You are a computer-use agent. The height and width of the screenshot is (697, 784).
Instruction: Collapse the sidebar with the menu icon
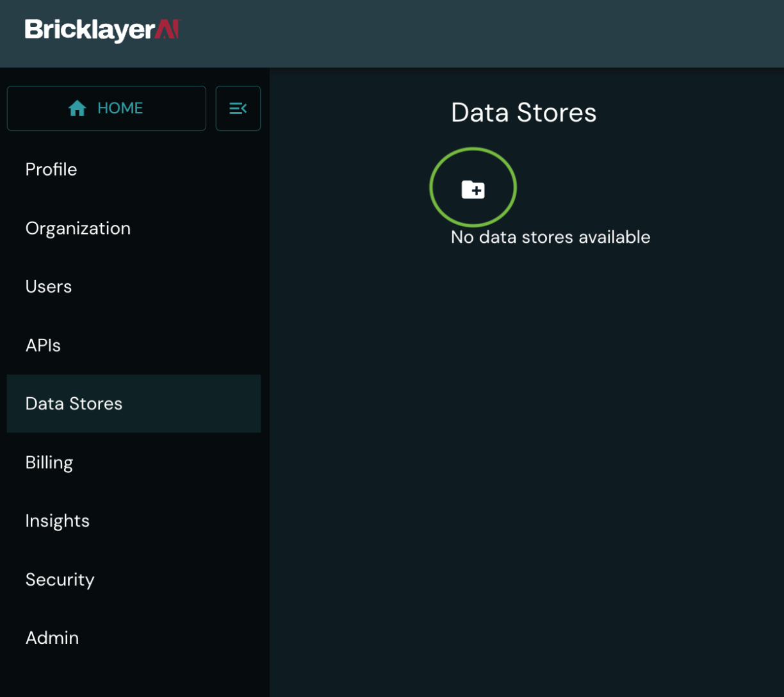pos(238,108)
